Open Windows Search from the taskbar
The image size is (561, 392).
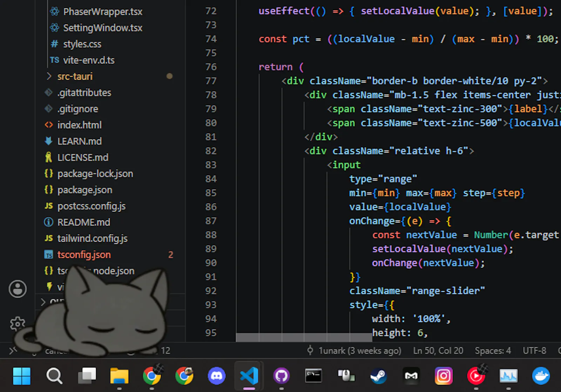[54, 376]
